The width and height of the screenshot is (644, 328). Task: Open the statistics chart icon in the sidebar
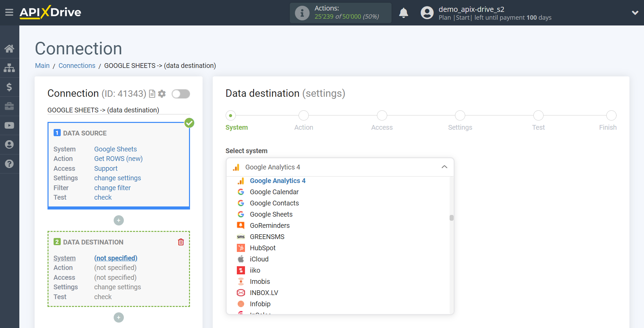[x=10, y=68]
